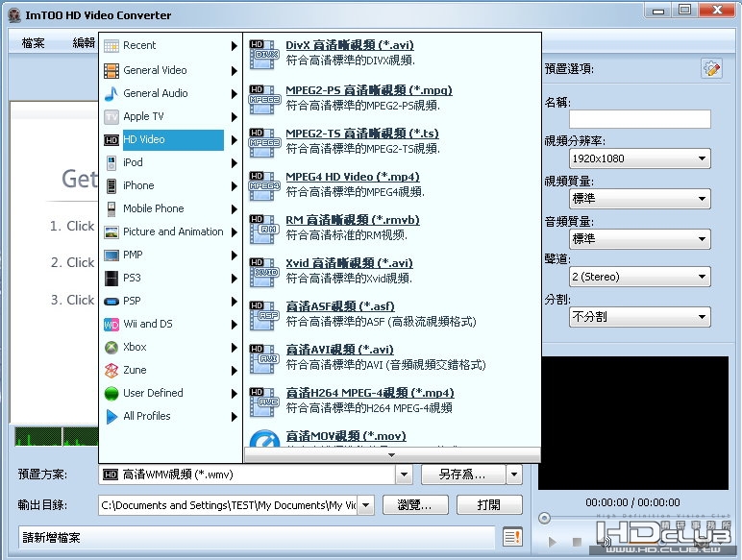Open the log report icon near status bar
The width and height of the screenshot is (742, 560).
click(512, 537)
